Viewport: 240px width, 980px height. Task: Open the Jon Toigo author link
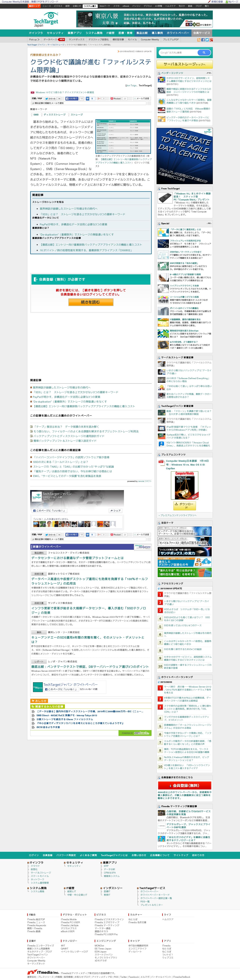click(131, 86)
